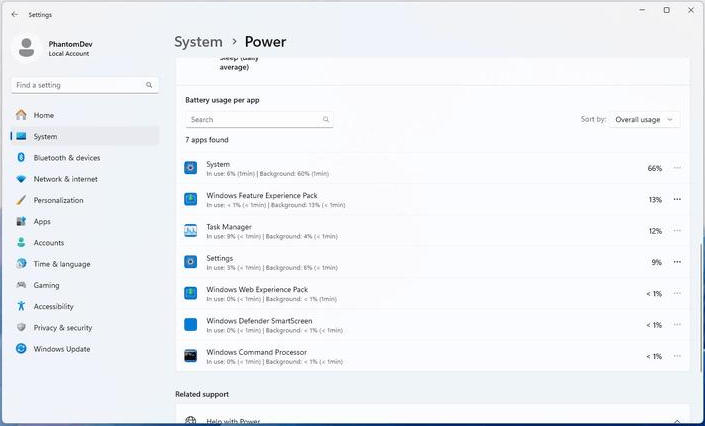
Task: Click magnifier icon in Find a setting box
Action: [x=149, y=86]
